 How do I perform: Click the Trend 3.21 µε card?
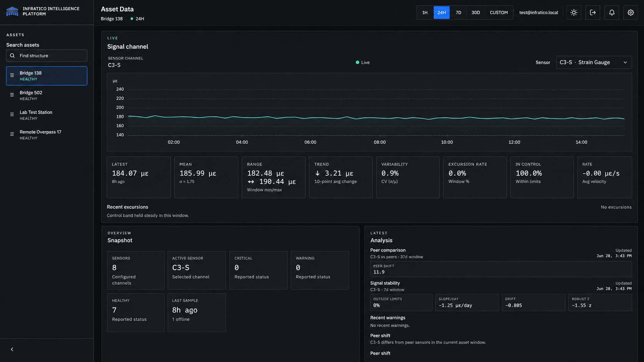click(340, 177)
